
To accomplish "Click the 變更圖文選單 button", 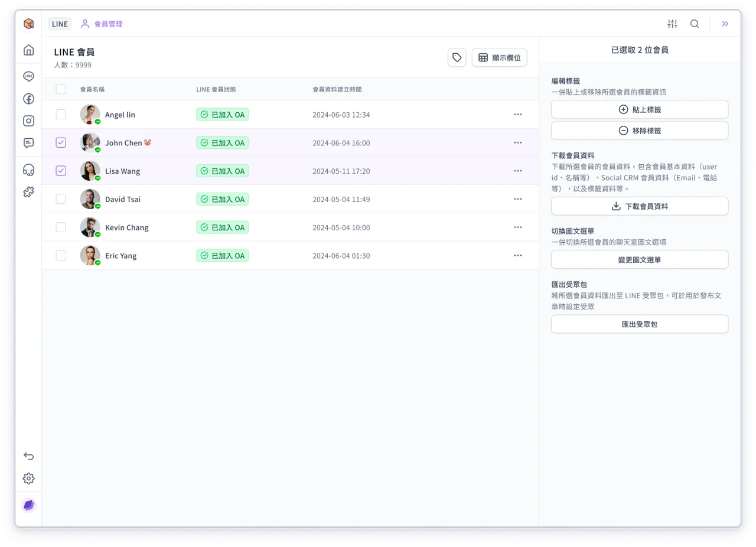I will pos(640,259).
